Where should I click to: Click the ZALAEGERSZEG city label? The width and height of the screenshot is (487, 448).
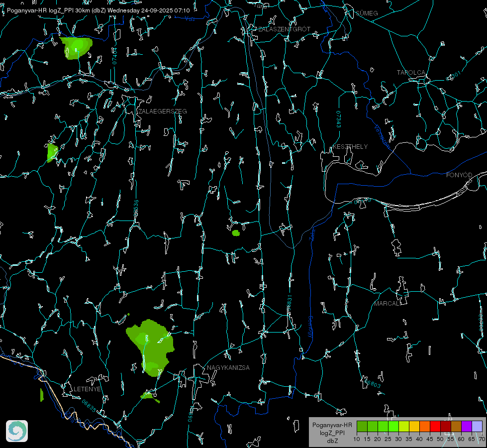click(163, 112)
